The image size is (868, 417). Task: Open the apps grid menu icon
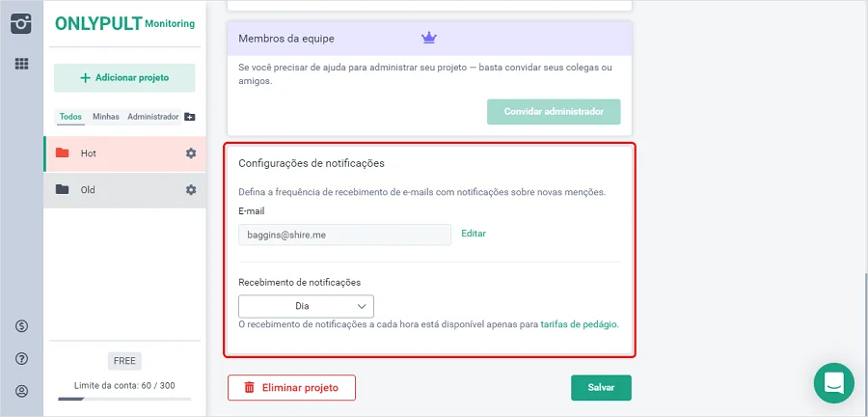(x=21, y=64)
